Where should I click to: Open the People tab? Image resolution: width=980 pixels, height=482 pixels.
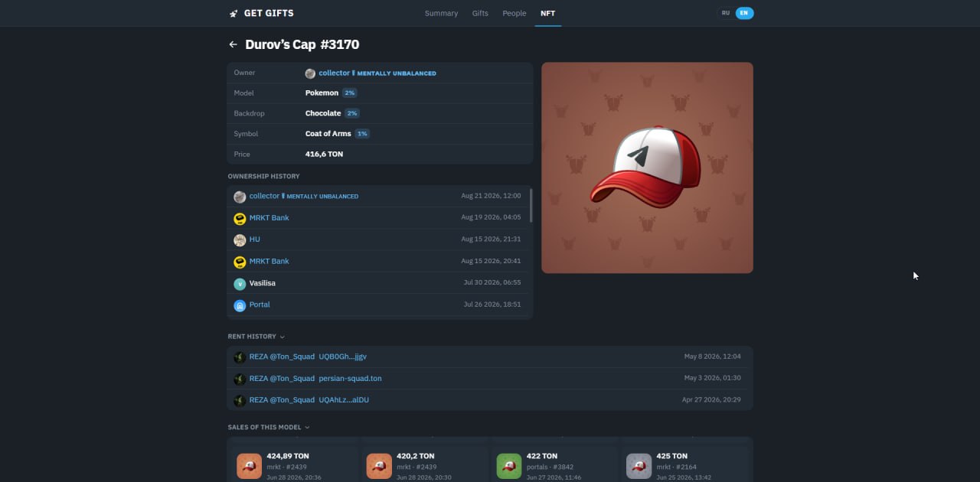514,13
